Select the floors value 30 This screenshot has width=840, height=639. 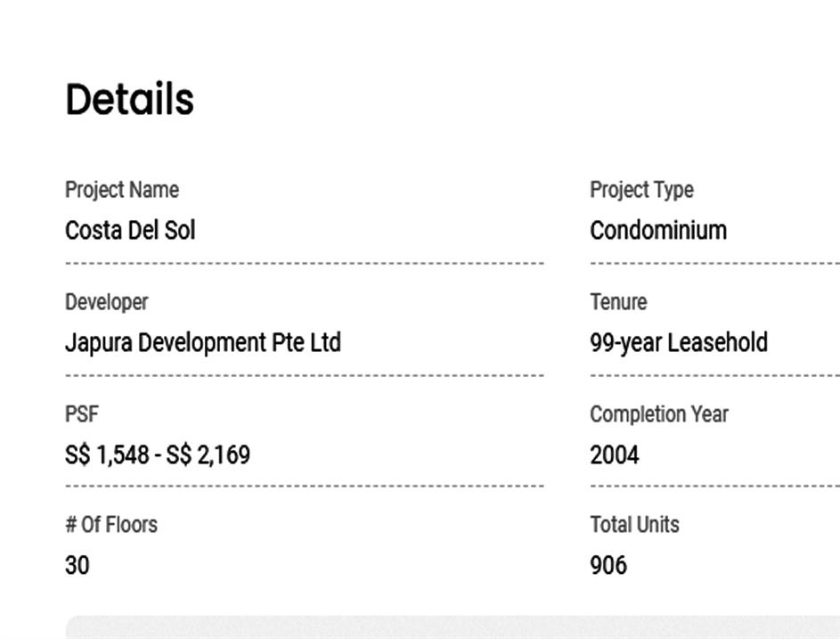click(x=77, y=566)
